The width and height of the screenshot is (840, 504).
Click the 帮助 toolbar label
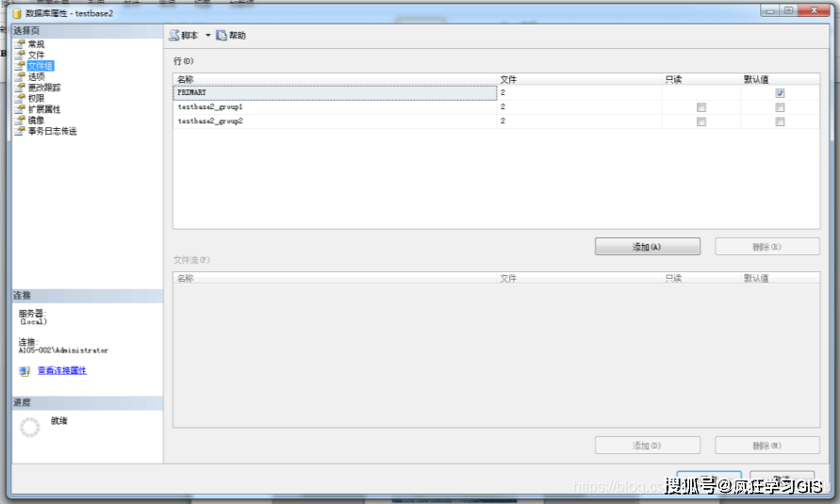click(x=238, y=35)
